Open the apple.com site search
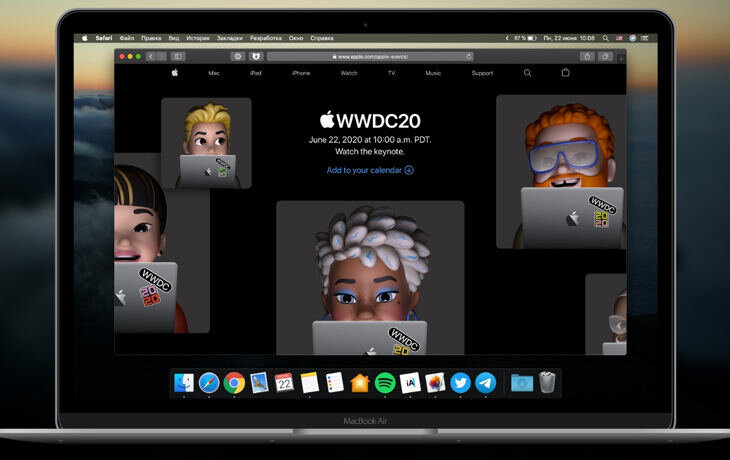Image resolution: width=730 pixels, height=460 pixels. click(527, 73)
